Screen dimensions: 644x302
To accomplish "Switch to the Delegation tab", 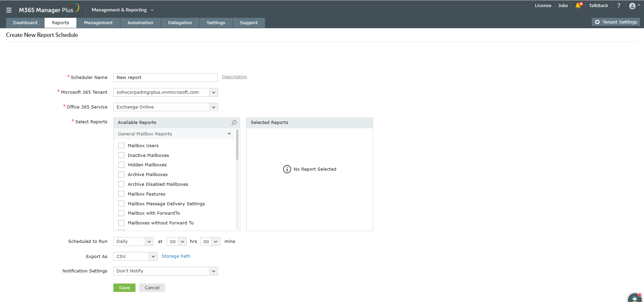I will pos(180,23).
